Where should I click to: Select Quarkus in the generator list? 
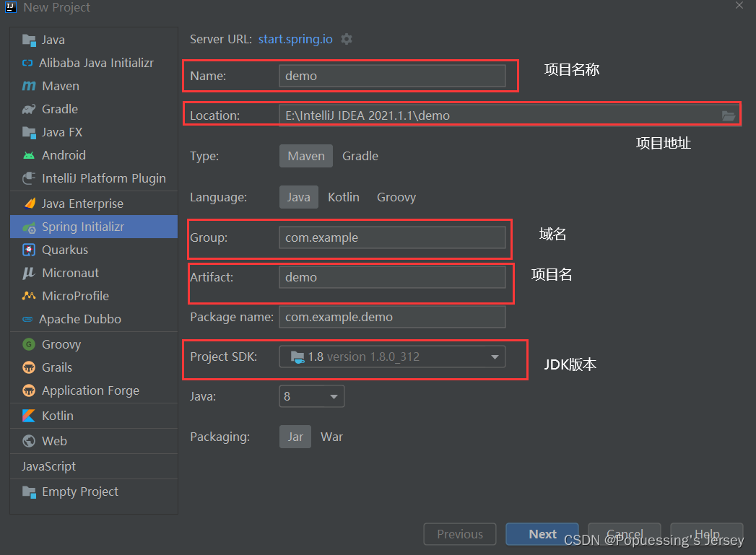pos(94,250)
